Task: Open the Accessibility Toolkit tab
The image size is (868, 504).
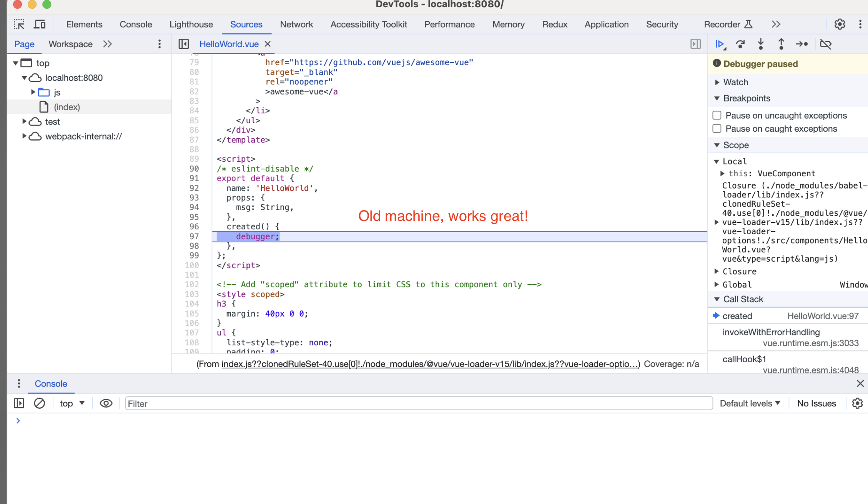Action: click(x=369, y=25)
